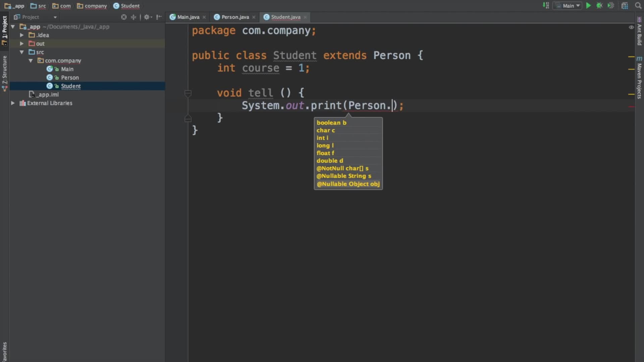Screen dimensions: 644x362
Task: Open Project panel gear settings
Action: click(x=148, y=17)
